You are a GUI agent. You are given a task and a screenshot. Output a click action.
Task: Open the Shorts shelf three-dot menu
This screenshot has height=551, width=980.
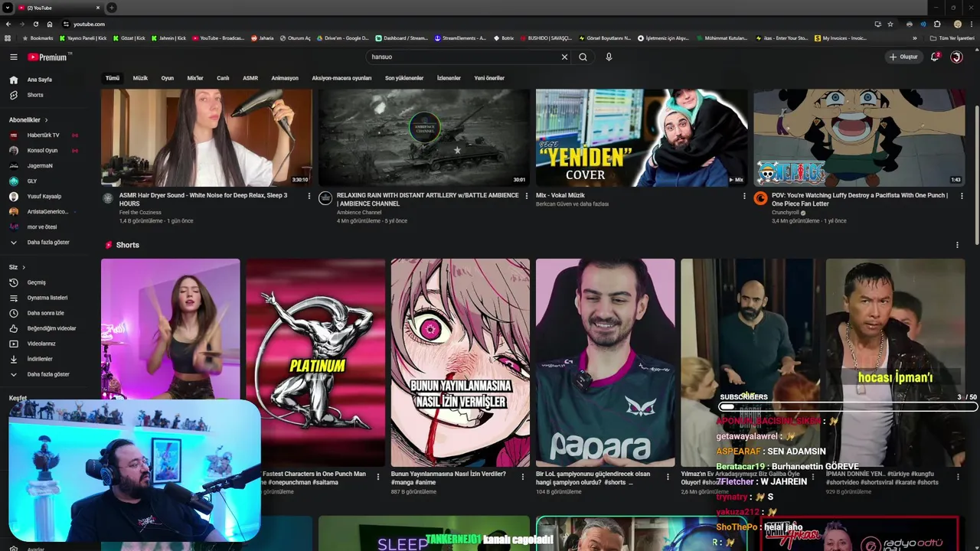(957, 245)
